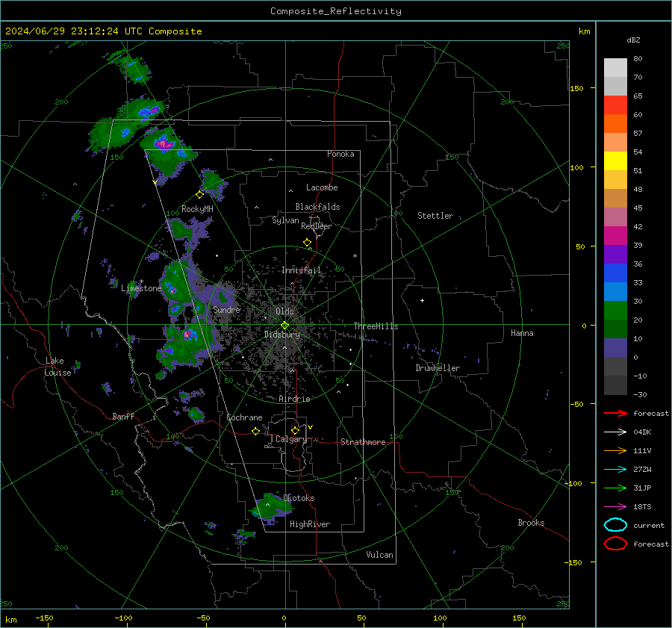
Task: Select the orange 111V arrow icon
Action: [x=615, y=450]
